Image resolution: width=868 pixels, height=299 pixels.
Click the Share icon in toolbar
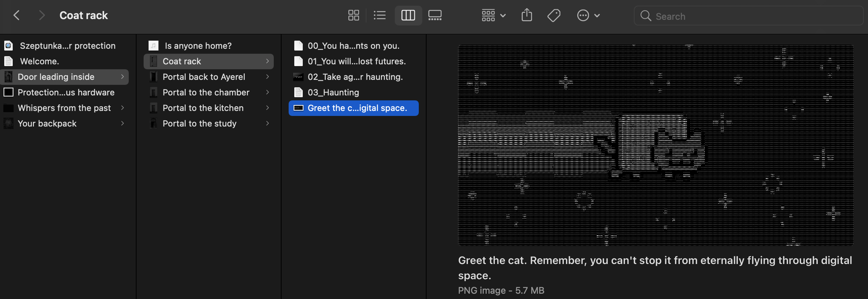click(526, 16)
